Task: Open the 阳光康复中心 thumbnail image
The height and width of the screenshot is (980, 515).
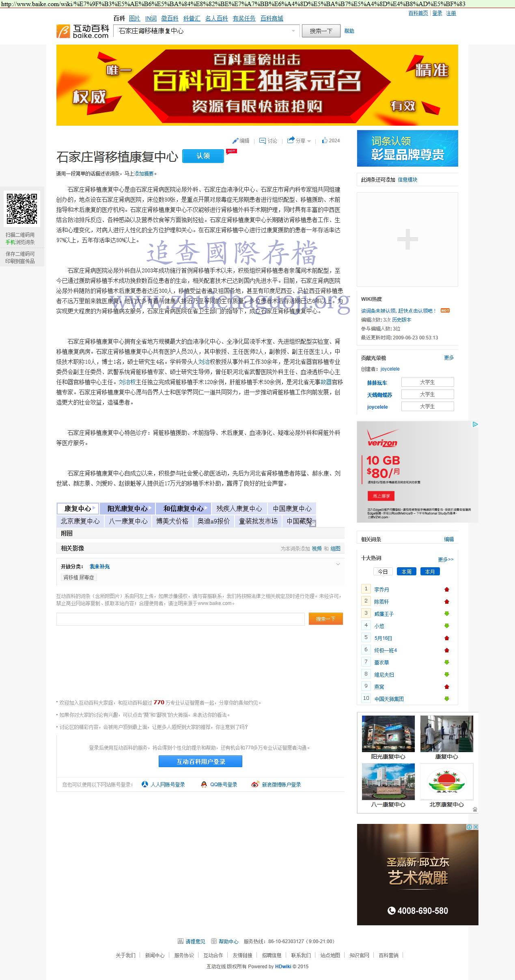Action: point(388,733)
